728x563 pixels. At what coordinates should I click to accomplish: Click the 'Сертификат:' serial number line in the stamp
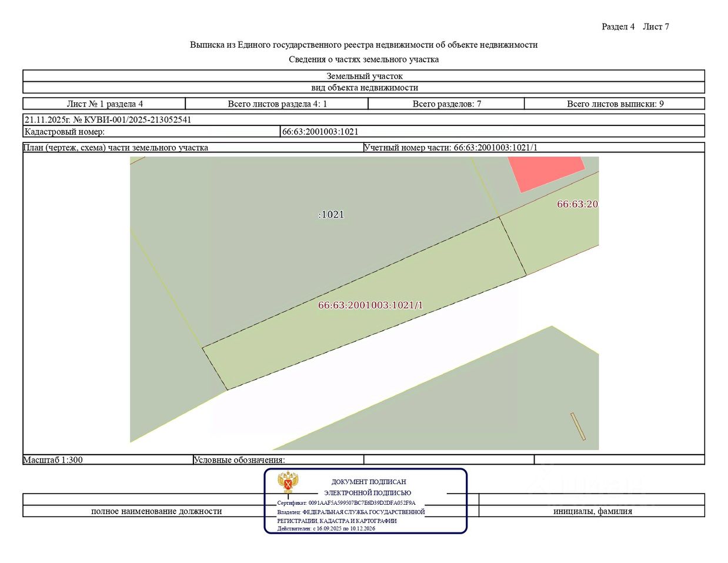click(x=346, y=503)
